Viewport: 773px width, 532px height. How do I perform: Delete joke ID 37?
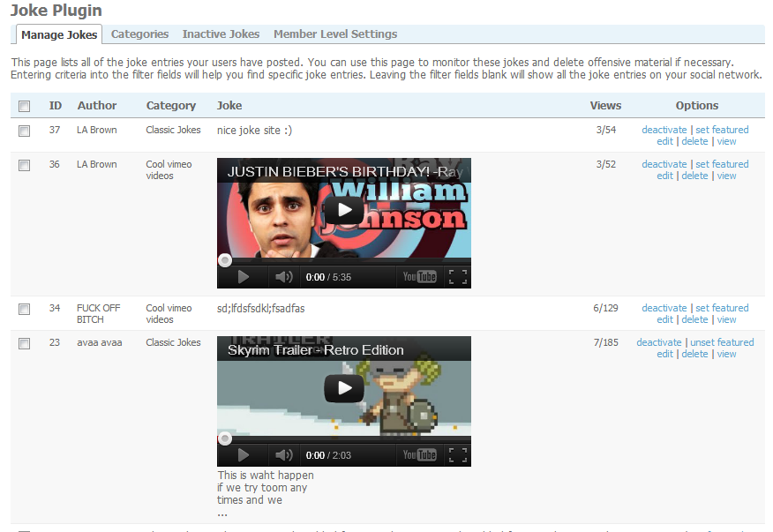click(x=694, y=141)
